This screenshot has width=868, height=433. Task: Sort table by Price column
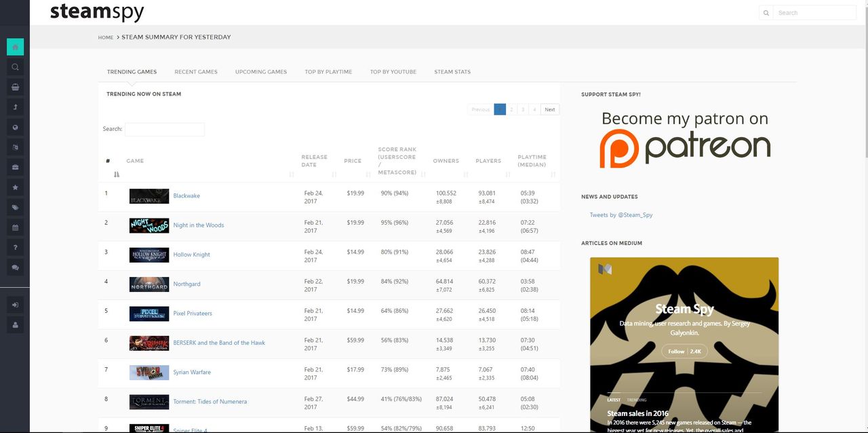pyautogui.click(x=356, y=162)
